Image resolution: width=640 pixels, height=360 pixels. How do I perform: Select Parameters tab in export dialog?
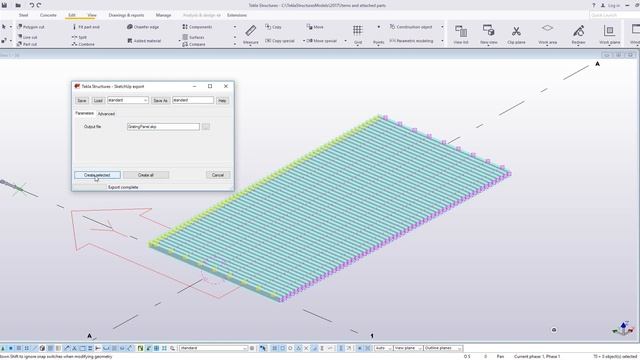click(x=84, y=113)
